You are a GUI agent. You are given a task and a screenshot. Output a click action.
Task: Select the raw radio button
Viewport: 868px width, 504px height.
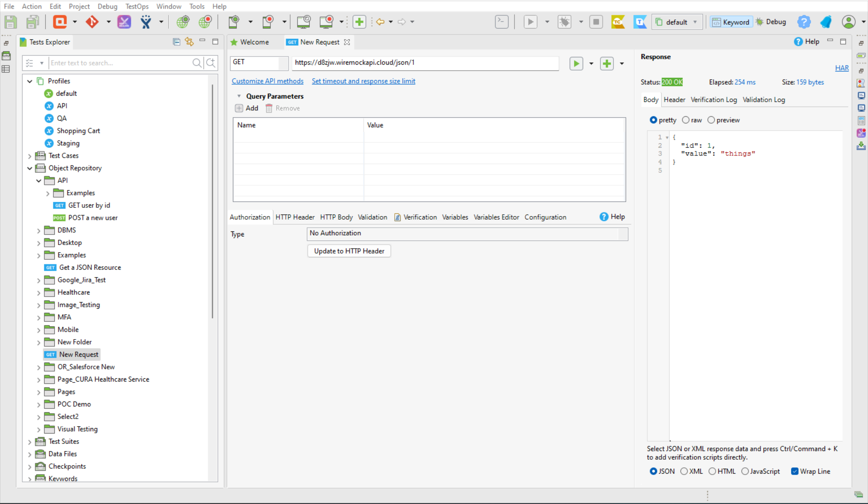686,120
